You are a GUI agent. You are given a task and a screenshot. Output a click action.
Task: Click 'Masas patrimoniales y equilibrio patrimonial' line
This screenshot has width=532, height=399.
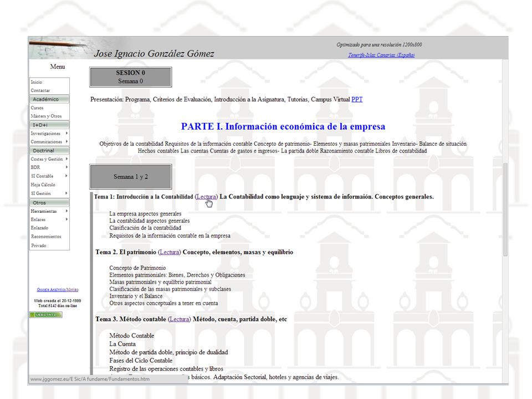160,282
